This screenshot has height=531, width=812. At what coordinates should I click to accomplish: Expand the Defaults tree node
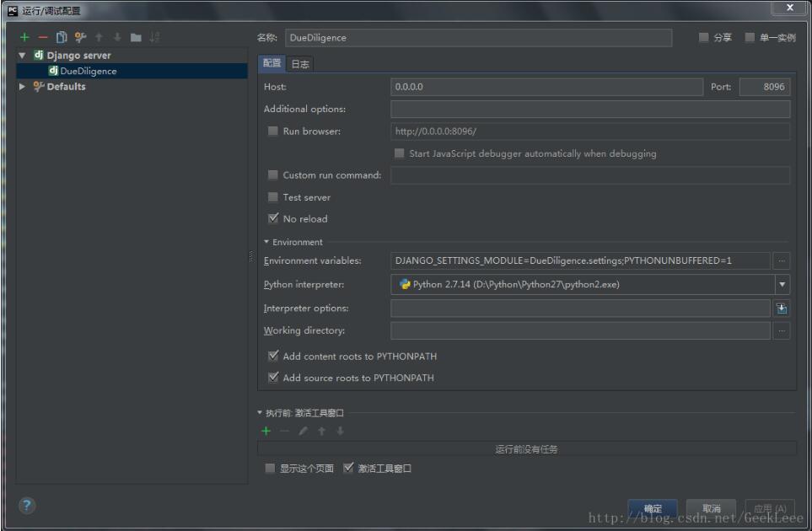pyautogui.click(x=22, y=87)
